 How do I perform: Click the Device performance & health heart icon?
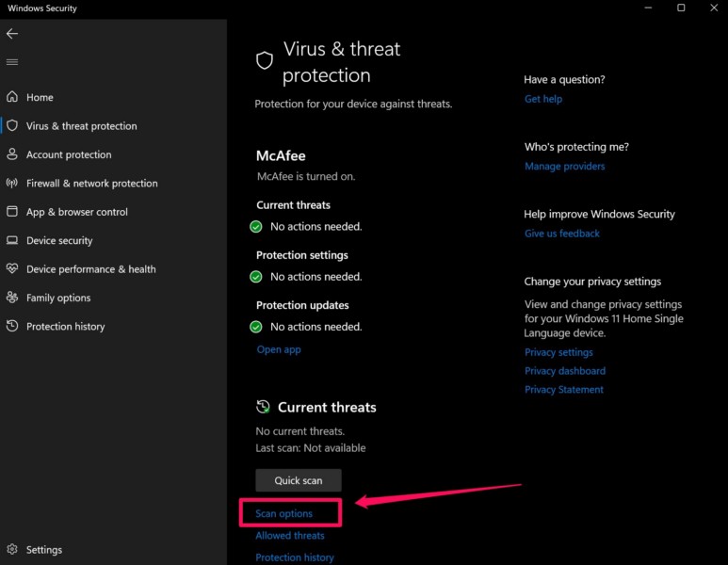click(x=12, y=269)
